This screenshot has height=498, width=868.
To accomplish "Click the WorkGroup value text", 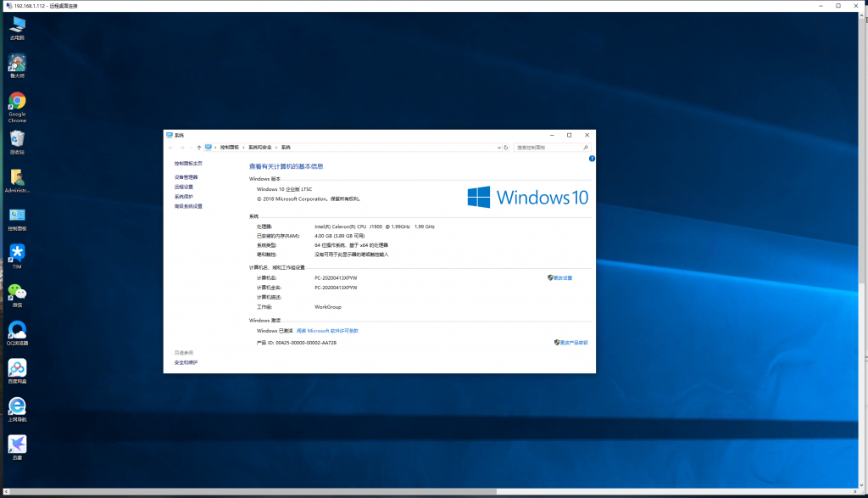I will pos(328,307).
